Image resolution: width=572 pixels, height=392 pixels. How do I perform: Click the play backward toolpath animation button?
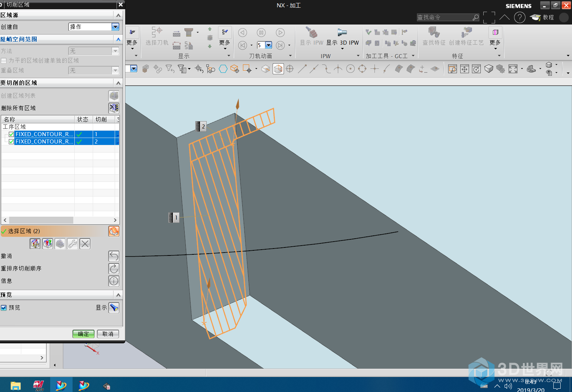pyautogui.click(x=243, y=33)
